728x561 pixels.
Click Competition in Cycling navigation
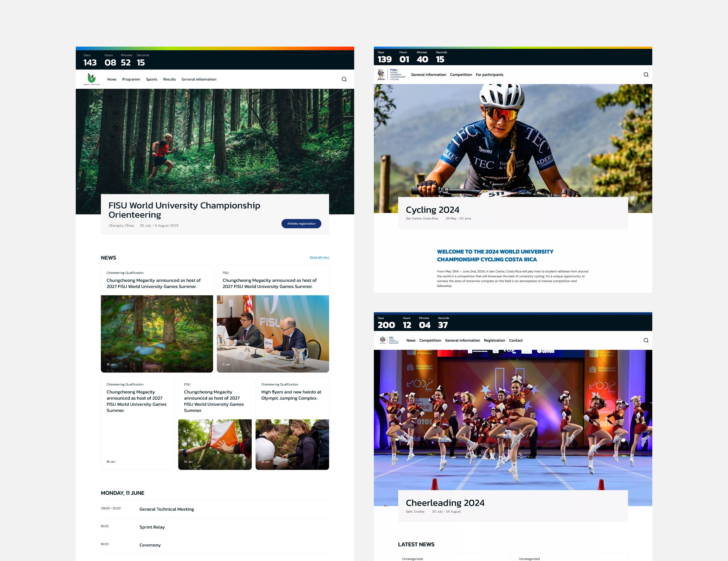click(x=461, y=74)
